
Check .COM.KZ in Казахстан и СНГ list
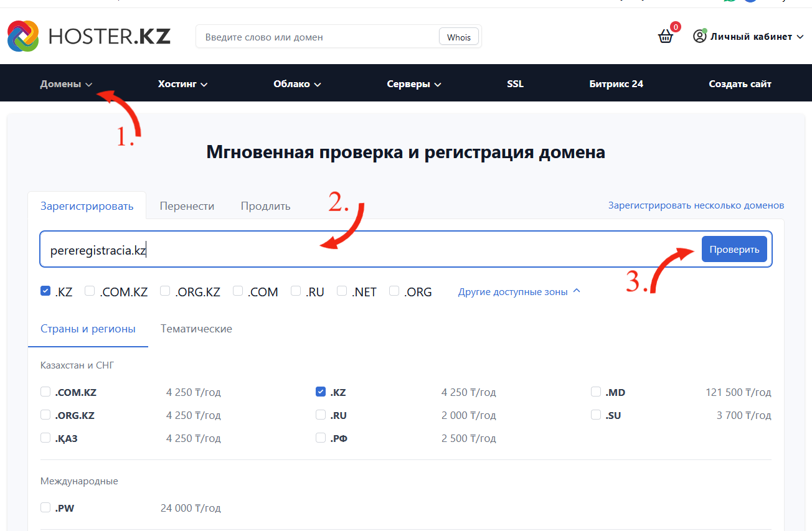pyautogui.click(x=45, y=392)
